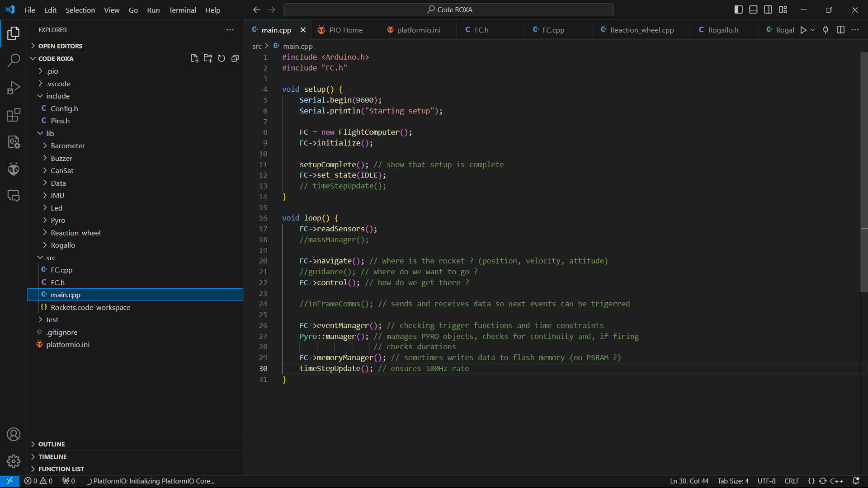This screenshot has width=868, height=488.
Task: Click the Tab Size: 4 status item
Action: coord(733,481)
